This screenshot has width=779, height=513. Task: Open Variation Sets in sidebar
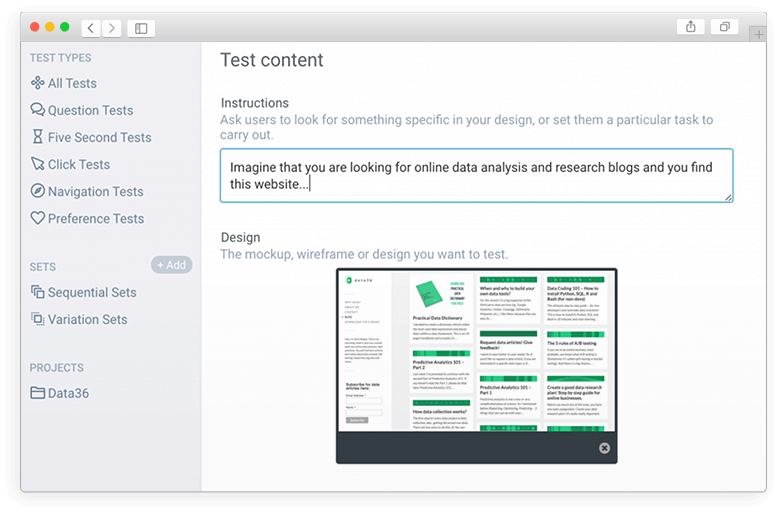[79, 319]
